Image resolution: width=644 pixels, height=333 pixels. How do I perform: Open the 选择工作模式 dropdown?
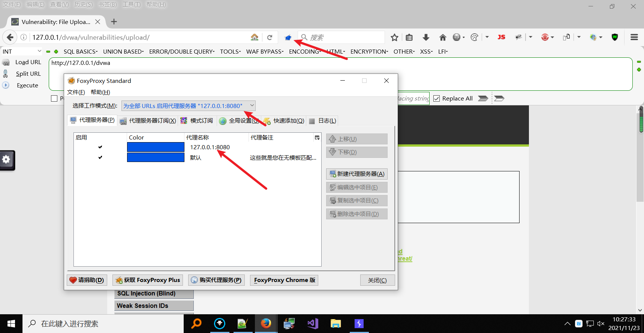point(189,106)
